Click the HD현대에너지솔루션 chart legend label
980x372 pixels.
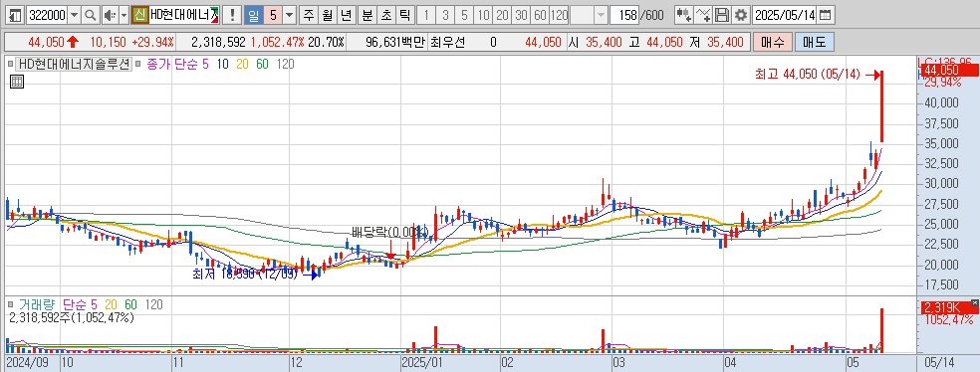(x=74, y=64)
